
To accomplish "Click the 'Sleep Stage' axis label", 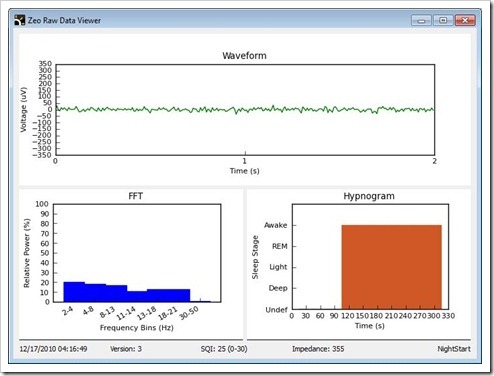I will point(255,257).
